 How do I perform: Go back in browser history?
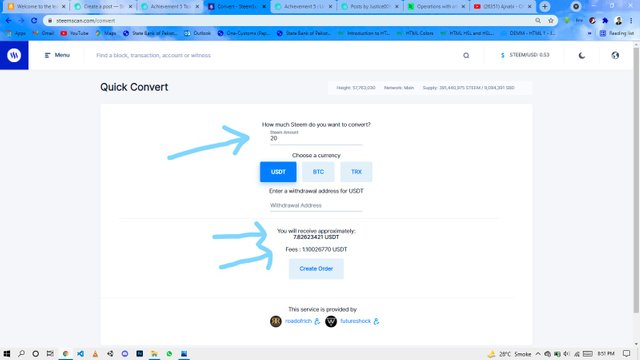point(9,20)
